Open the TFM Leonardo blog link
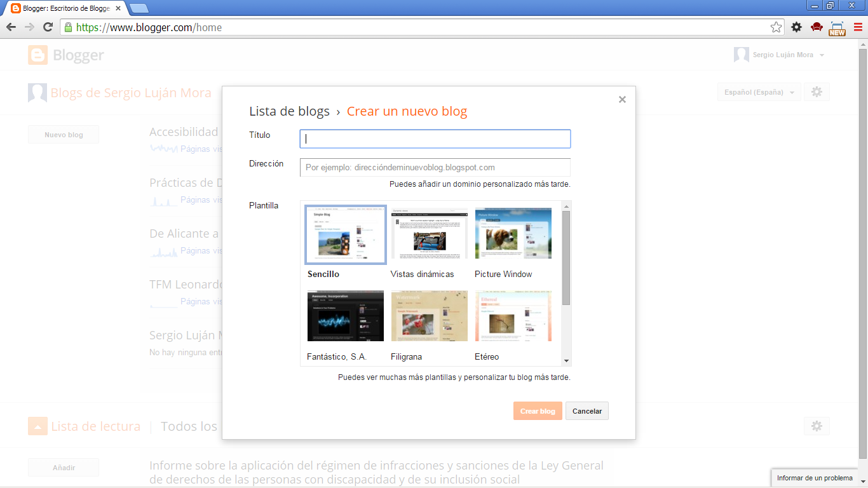This screenshot has height=488, width=868. 186,284
